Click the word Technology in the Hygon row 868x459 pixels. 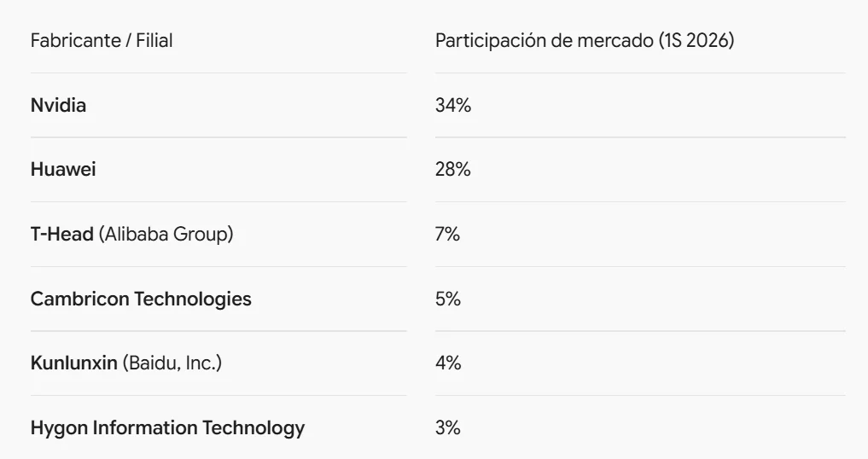pos(253,428)
